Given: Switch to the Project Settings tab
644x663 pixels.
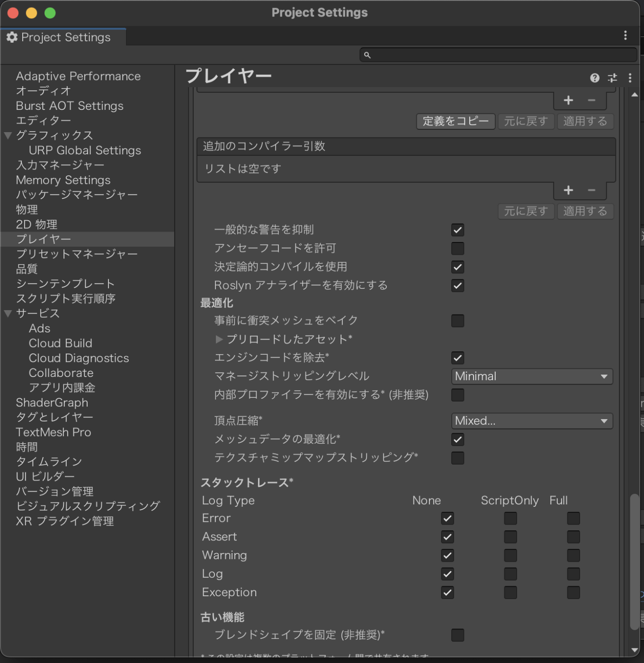Looking at the screenshot, I should tap(63, 37).
